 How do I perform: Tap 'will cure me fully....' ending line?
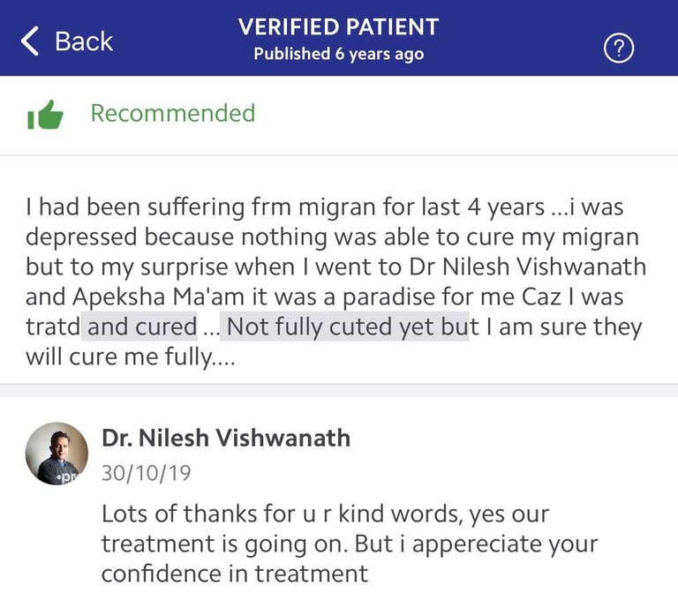pos(131,357)
